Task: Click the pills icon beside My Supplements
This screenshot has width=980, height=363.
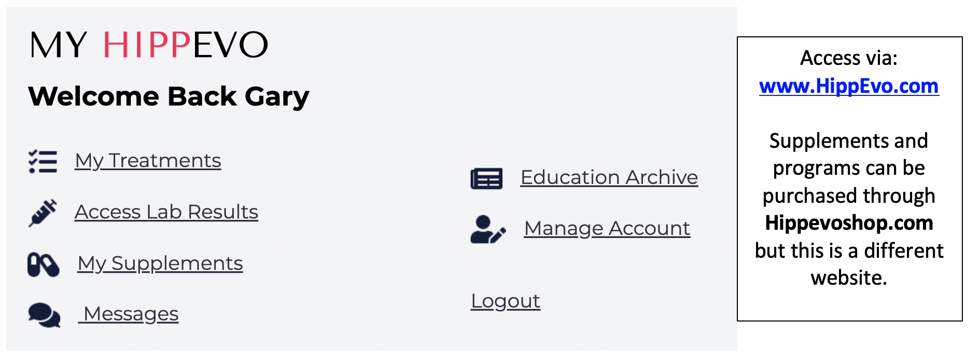Action: coord(43,264)
